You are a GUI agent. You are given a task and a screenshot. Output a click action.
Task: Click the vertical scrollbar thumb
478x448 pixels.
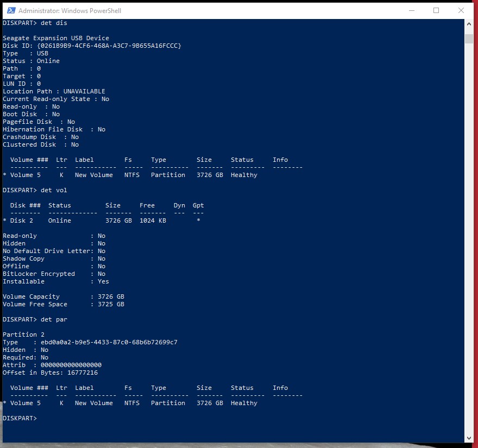[469, 39]
